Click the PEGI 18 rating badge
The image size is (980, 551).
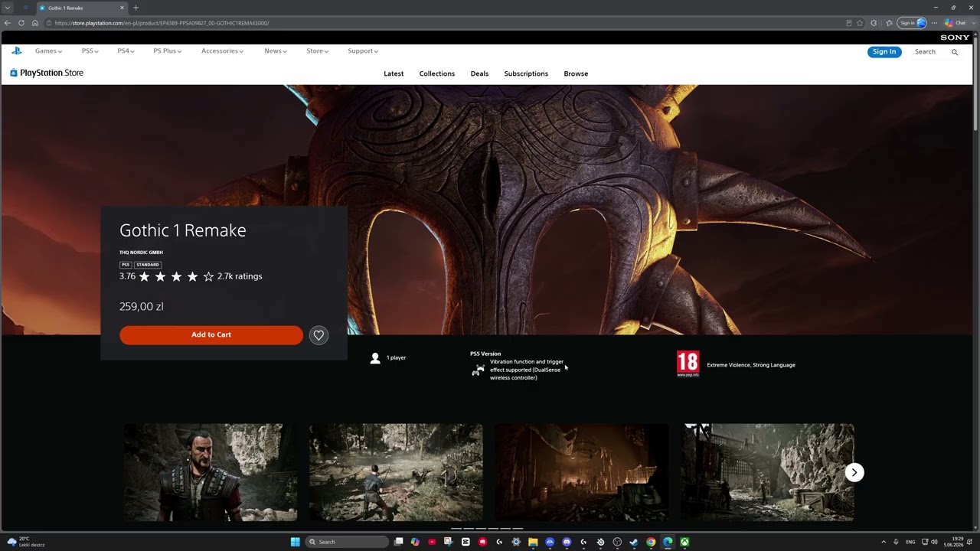[688, 364]
